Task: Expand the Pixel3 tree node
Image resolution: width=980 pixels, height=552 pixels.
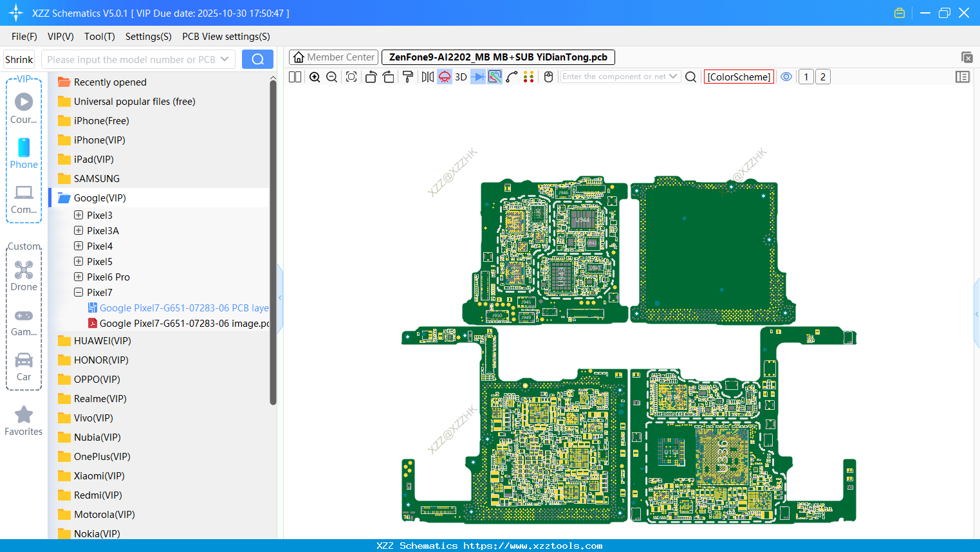Action: point(79,215)
